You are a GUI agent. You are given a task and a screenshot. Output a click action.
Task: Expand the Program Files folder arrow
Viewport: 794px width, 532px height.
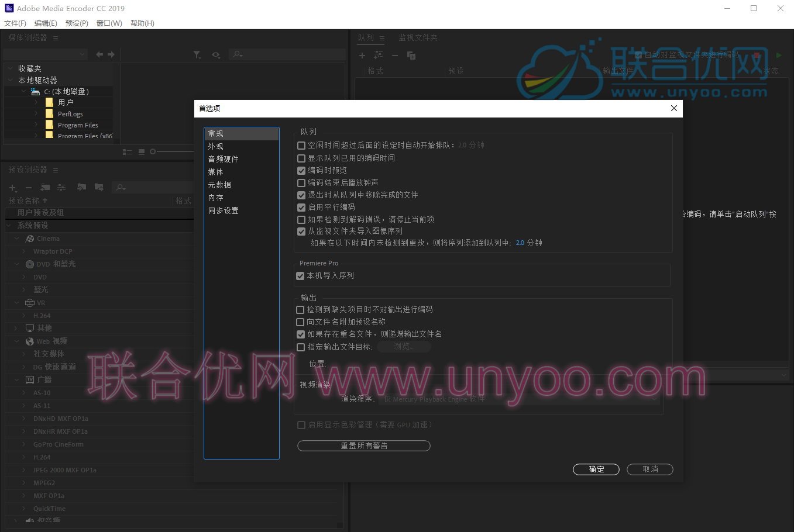36,125
